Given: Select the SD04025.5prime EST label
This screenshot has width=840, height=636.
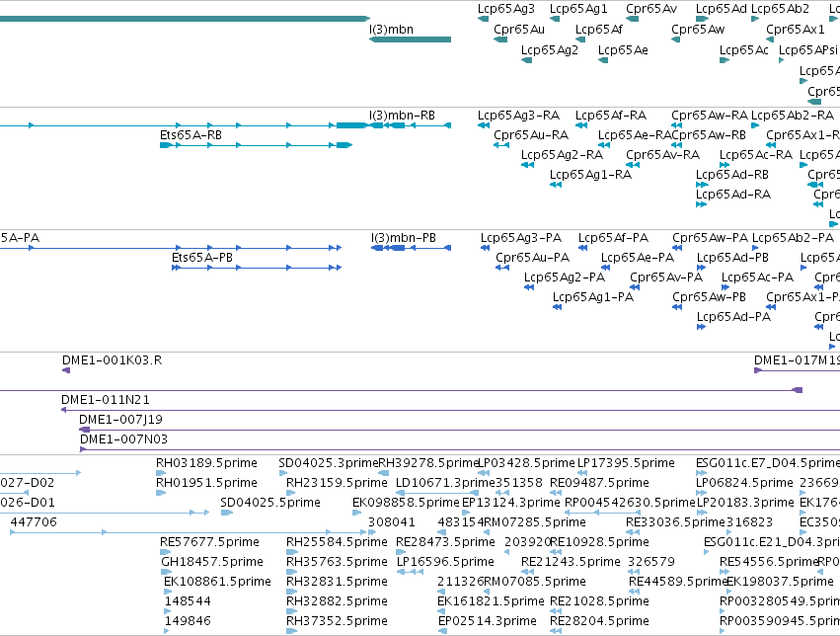Looking at the screenshot, I should click(270, 503).
